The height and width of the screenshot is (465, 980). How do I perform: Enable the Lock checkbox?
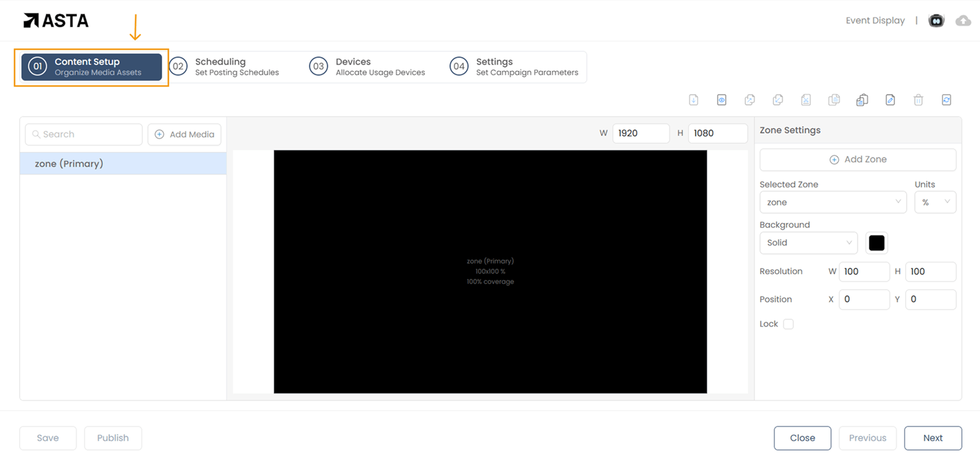(788, 324)
